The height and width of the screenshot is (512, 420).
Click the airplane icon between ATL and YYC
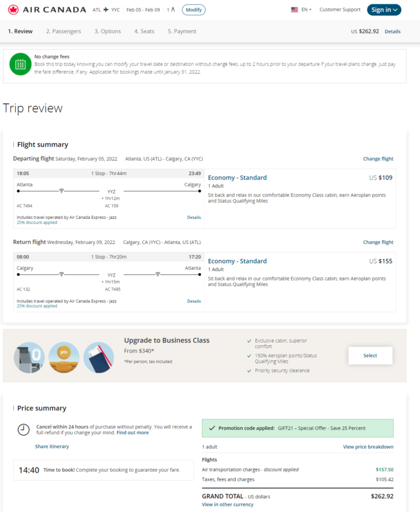tap(106, 10)
